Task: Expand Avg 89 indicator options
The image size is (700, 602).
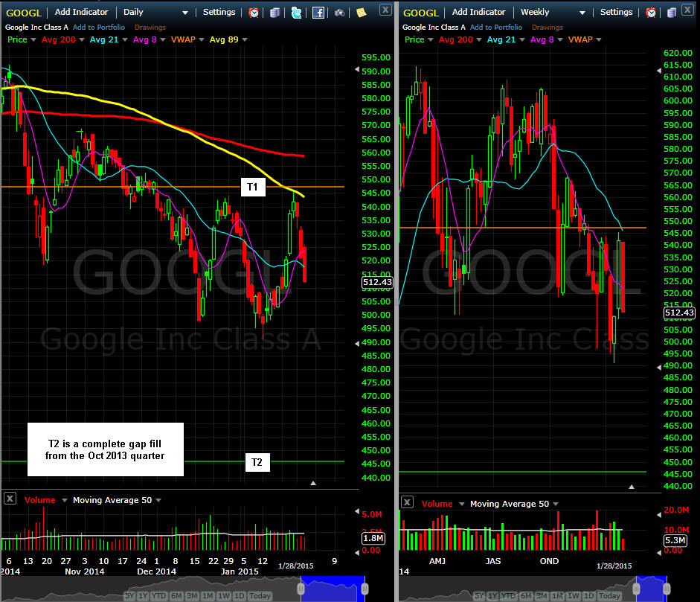Action: click(244, 39)
